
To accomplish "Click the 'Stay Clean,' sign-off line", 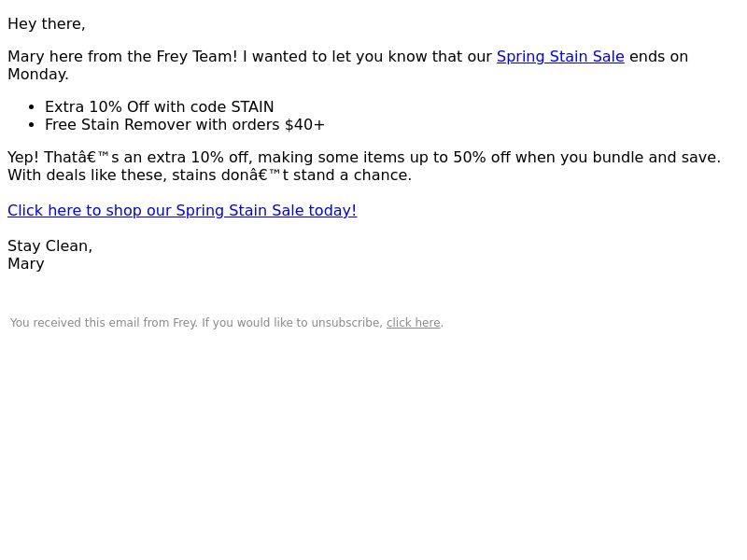I will (x=50, y=246).
